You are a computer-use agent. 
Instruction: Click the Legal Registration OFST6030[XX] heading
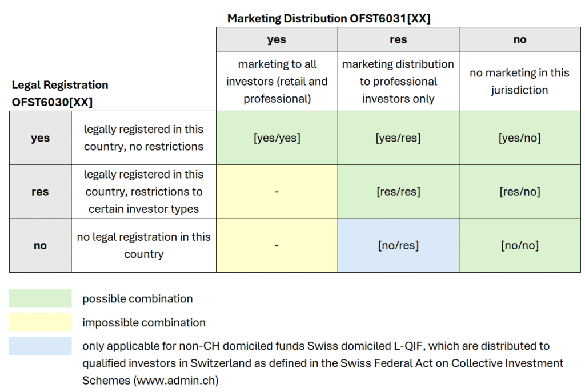click(60, 94)
